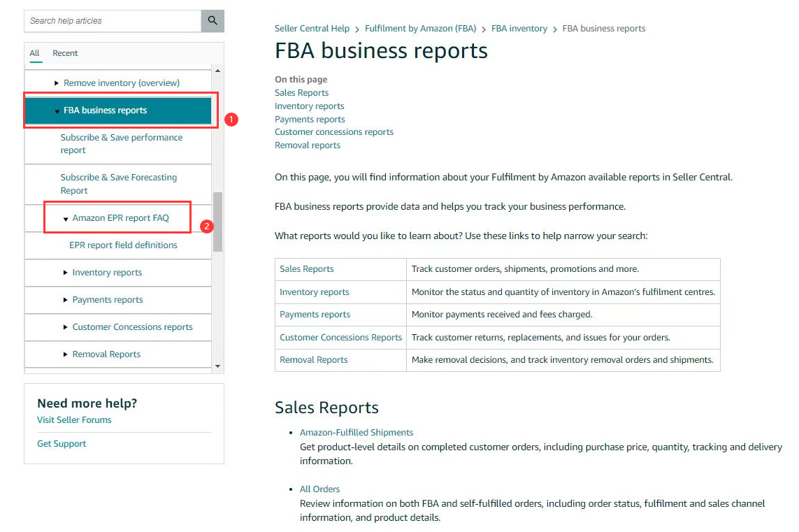The height and width of the screenshot is (532, 799).
Task: Click 'FBA business reports' page heading
Action: [x=381, y=50]
